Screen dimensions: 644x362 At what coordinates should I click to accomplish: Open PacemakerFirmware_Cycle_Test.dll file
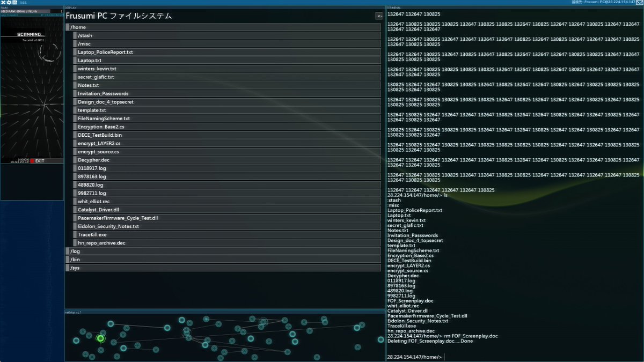(x=227, y=218)
